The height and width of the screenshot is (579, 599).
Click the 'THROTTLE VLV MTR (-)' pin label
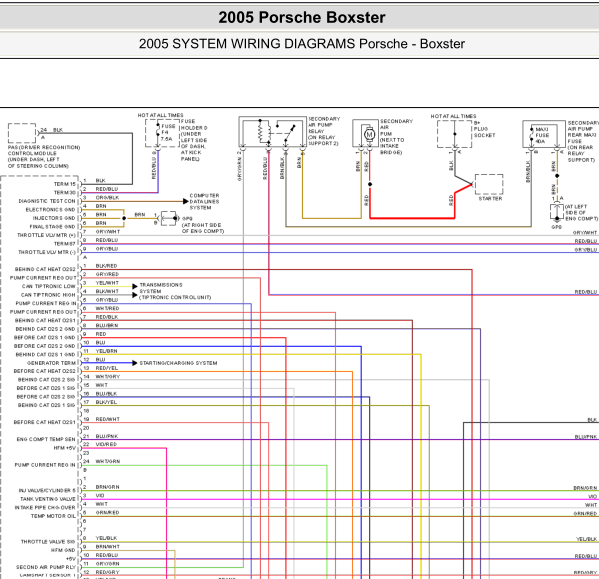click(x=47, y=252)
